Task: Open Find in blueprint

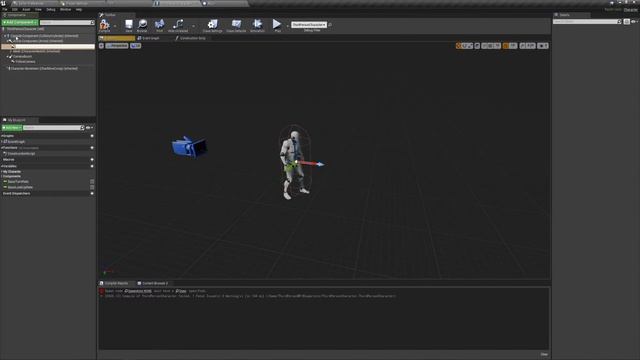Action: click(160, 25)
